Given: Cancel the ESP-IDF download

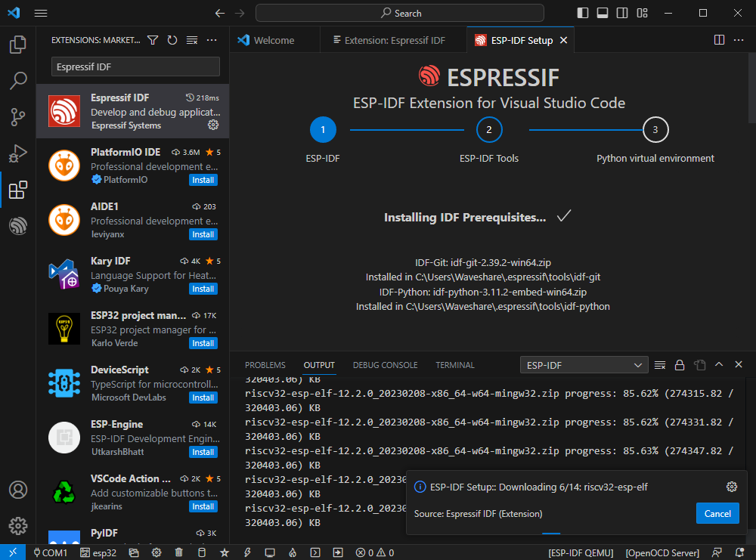Looking at the screenshot, I should click(717, 514).
